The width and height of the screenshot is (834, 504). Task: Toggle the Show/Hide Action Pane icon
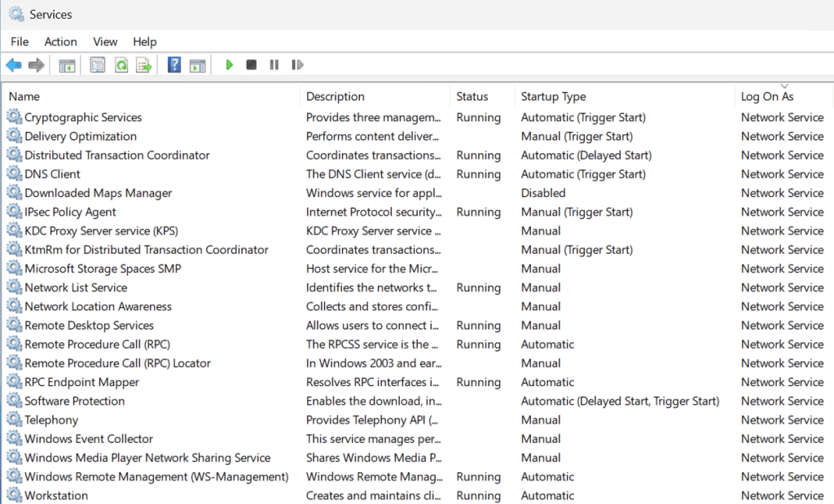(x=197, y=65)
